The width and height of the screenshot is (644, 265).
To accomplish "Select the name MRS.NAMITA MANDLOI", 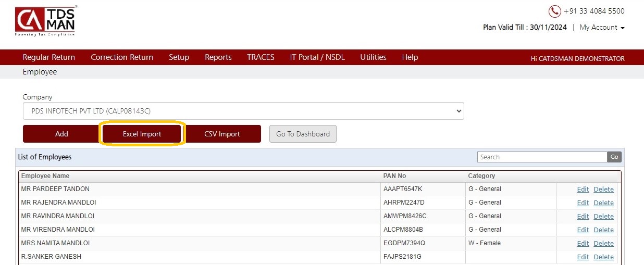I will pos(55,243).
